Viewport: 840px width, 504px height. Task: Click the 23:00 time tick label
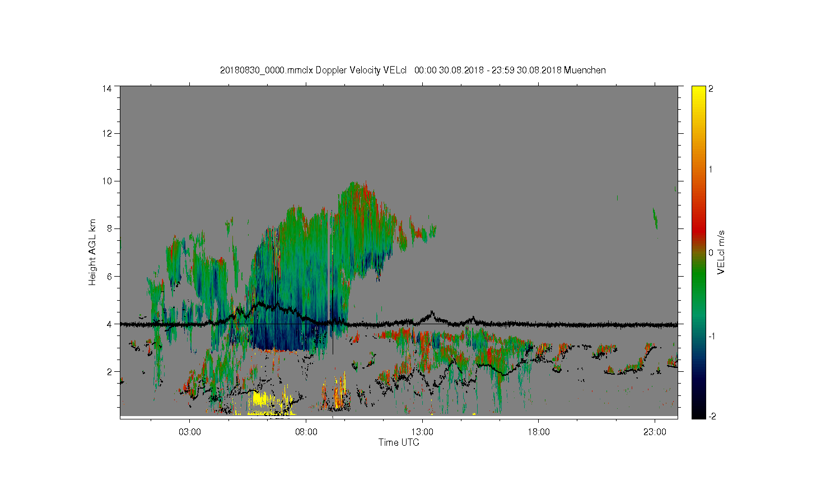point(655,432)
